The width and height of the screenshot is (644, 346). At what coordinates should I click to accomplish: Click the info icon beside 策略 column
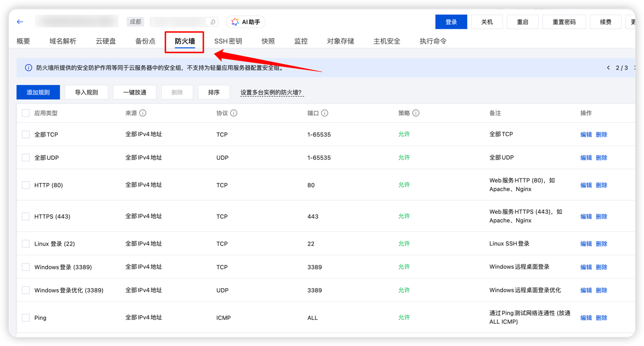[x=416, y=112]
